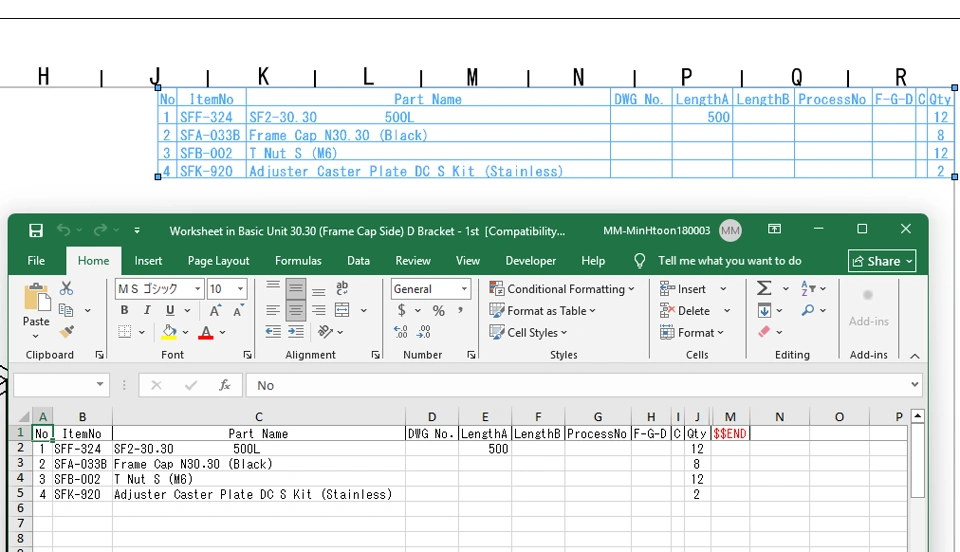The image size is (960, 552).
Task: Open Customize Quick Access Toolbar arrow
Action: tap(137, 231)
